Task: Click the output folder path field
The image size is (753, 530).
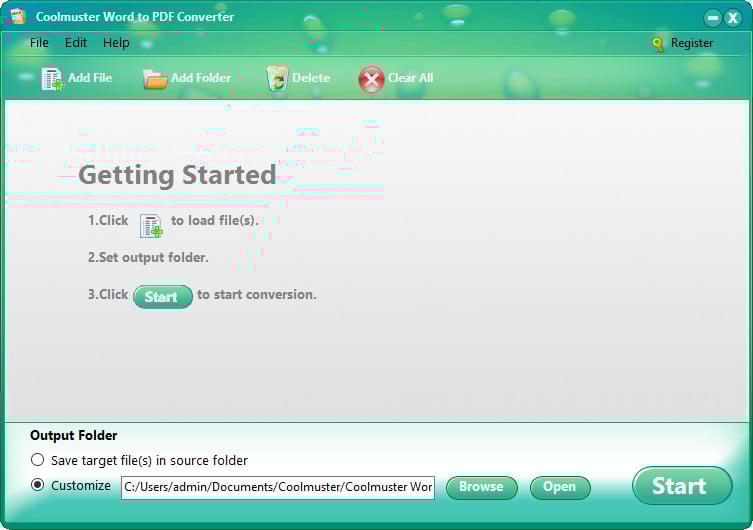Action: coord(278,487)
